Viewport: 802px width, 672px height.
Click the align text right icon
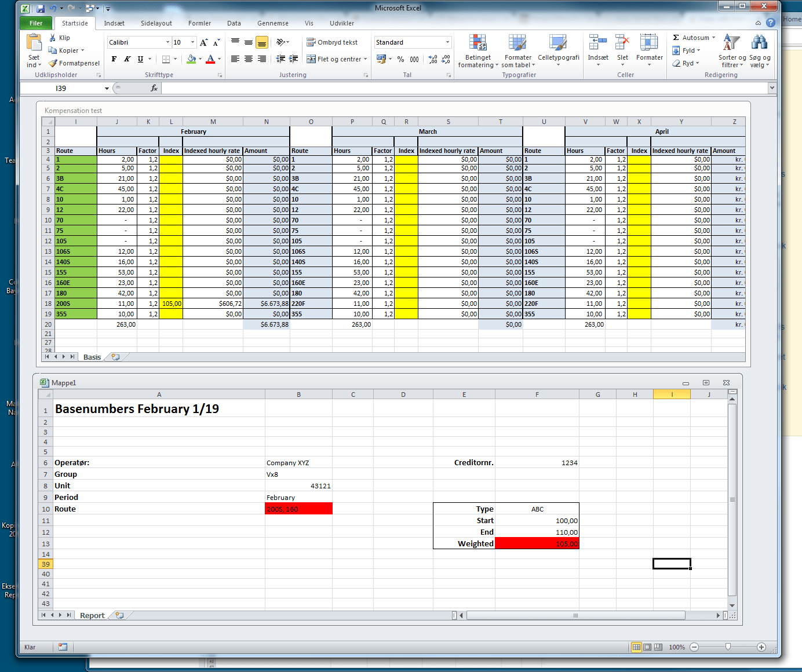(262, 59)
